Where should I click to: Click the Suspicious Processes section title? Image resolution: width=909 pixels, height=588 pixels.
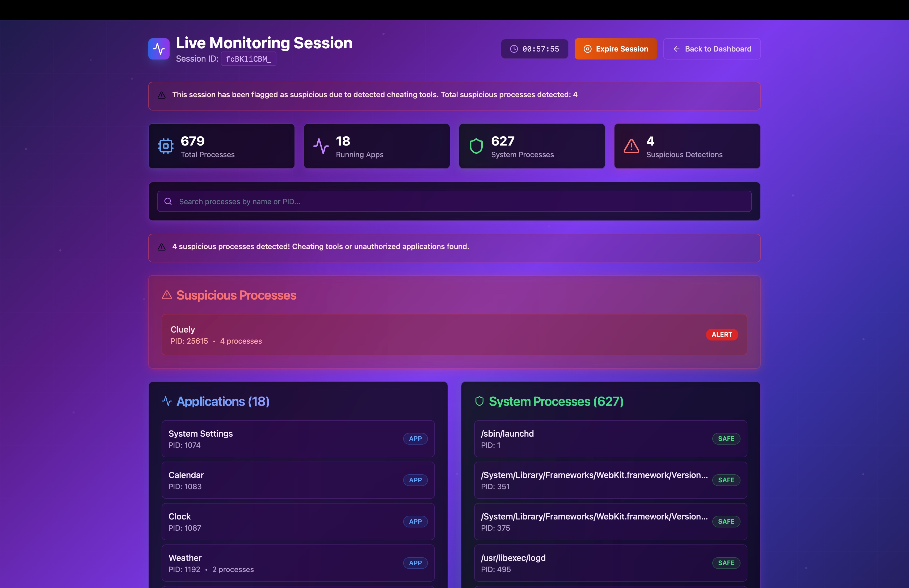pos(236,295)
